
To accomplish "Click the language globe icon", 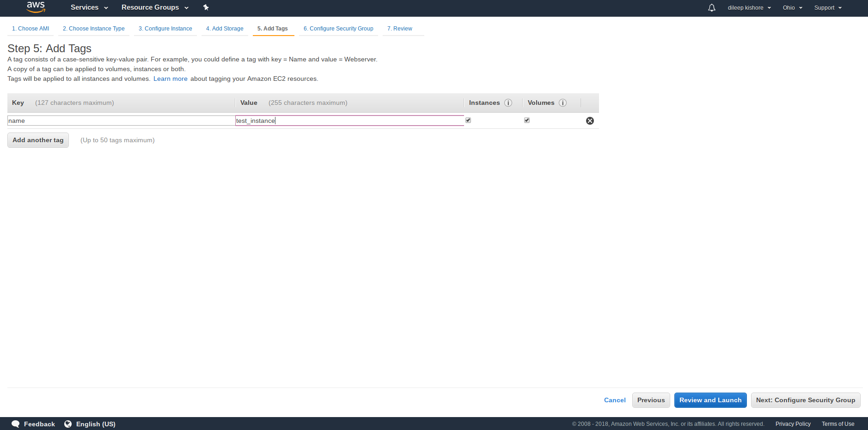I will pyautogui.click(x=68, y=424).
